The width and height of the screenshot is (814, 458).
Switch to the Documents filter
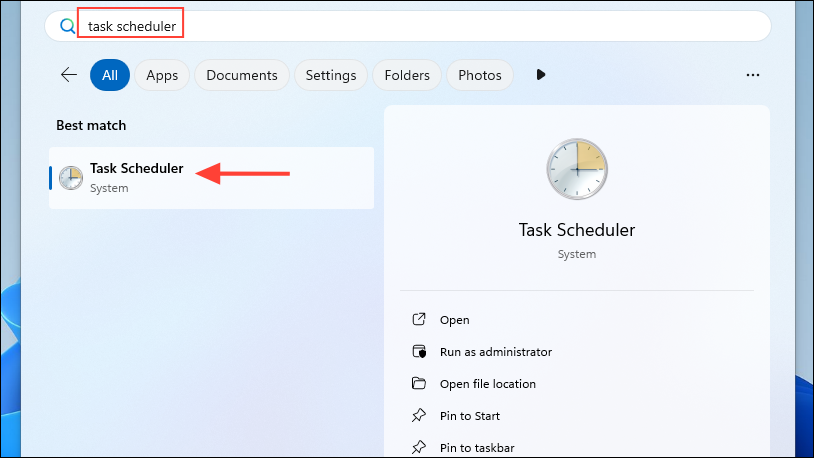[x=242, y=75]
